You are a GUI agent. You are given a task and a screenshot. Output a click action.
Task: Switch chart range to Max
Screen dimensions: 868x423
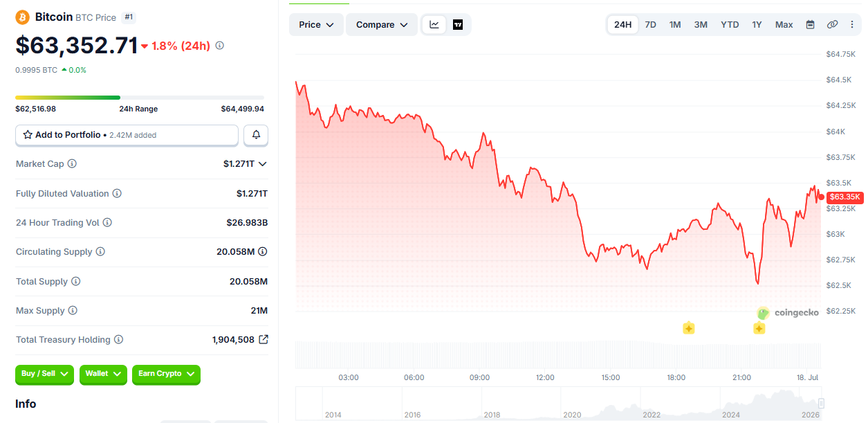coord(784,25)
